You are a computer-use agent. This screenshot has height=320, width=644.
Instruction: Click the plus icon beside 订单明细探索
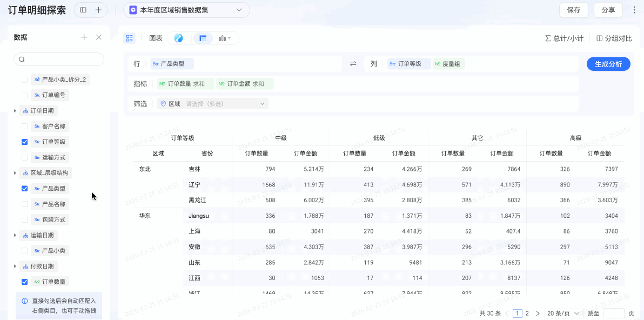98,10
